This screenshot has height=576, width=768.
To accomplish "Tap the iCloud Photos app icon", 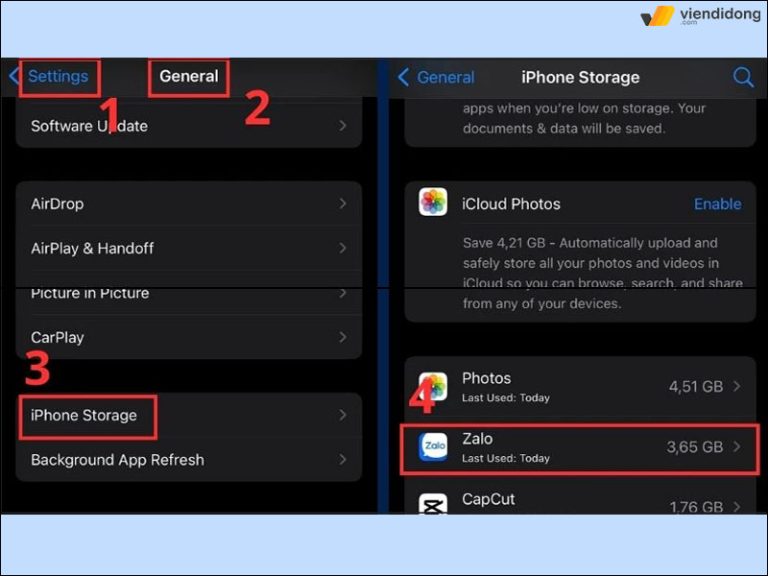I will [x=433, y=203].
